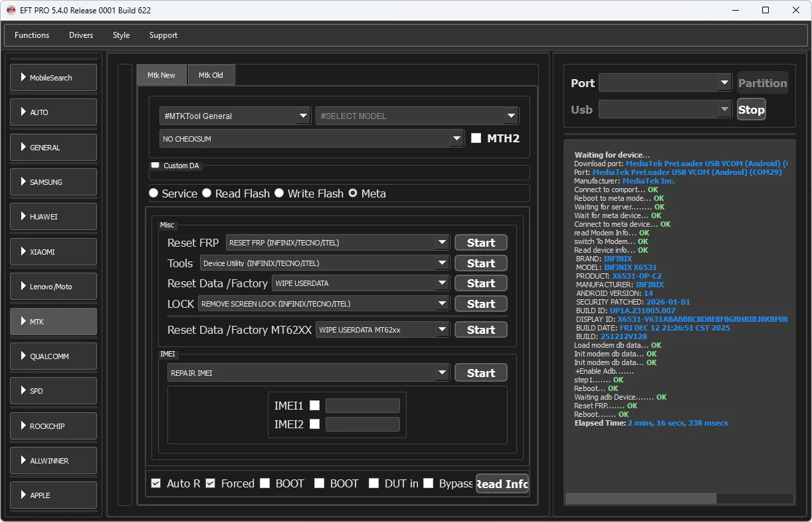Expand the Reset FRP method dropdown
Screen dimensions: 812x522
click(x=442, y=243)
